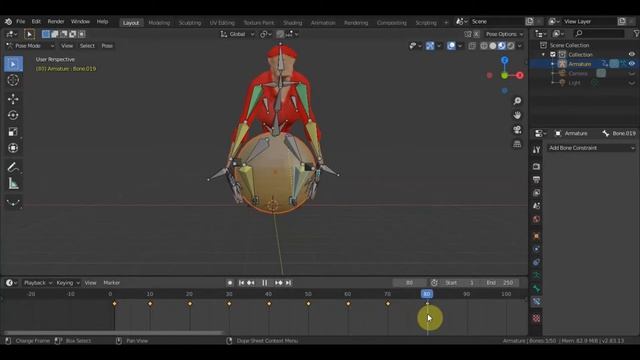This screenshot has height=360, width=640.
Task: Click the green Y axis gizmo
Action: 505,76
